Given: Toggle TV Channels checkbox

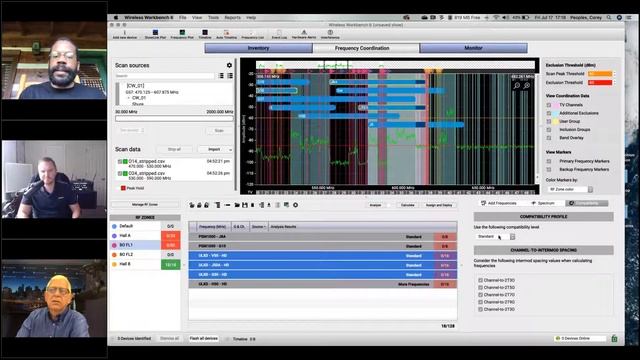Looking at the screenshot, I should point(549,105).
